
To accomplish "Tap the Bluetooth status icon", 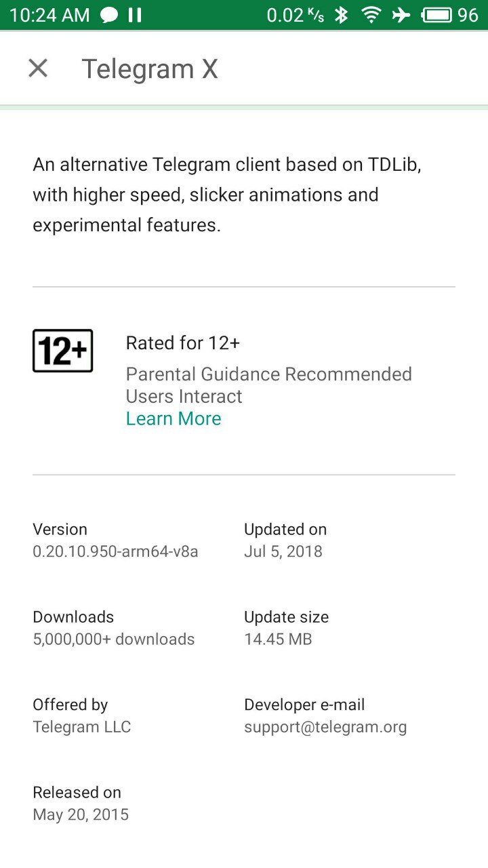I will [342, 15].
